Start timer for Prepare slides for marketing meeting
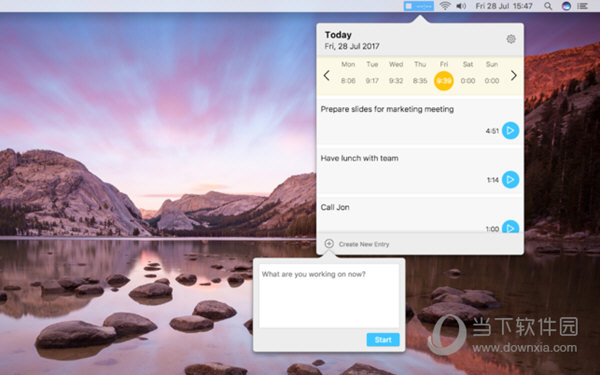 point(510,130)
